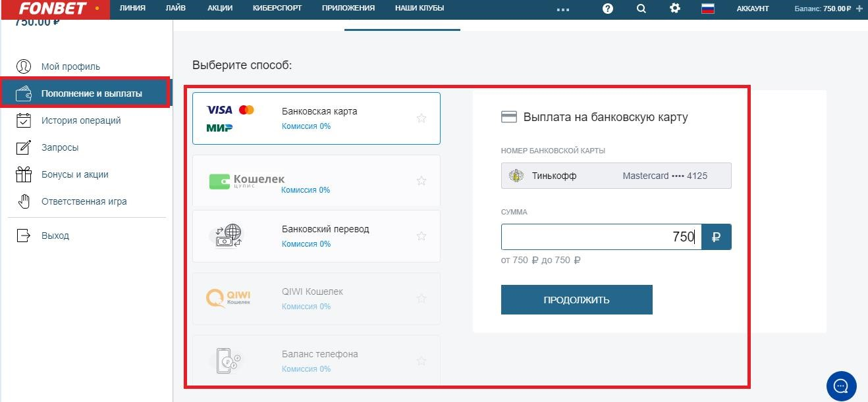Click the calendar icon for История операций

[x=24, y=120]
